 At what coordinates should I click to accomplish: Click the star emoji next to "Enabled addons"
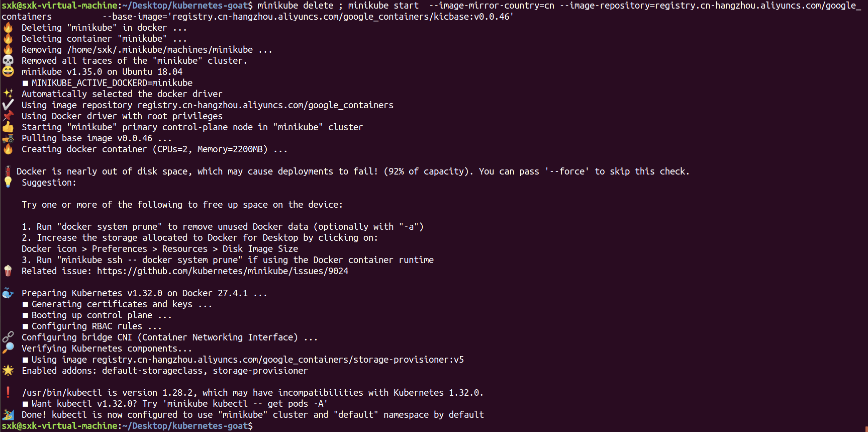coord(8,370)
